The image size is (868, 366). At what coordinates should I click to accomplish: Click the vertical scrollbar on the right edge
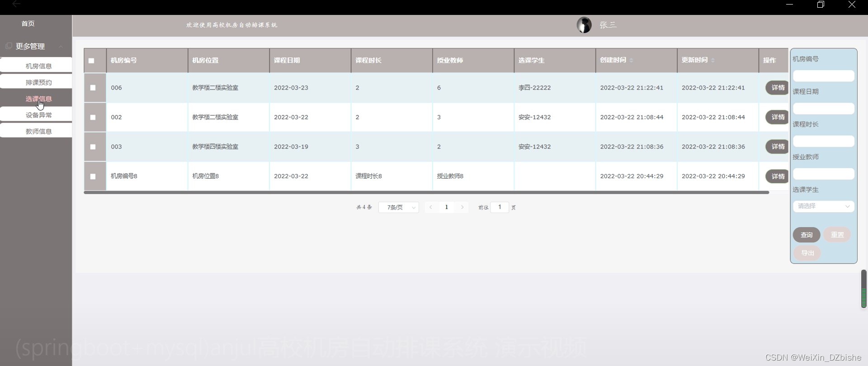tap(864, 289)
